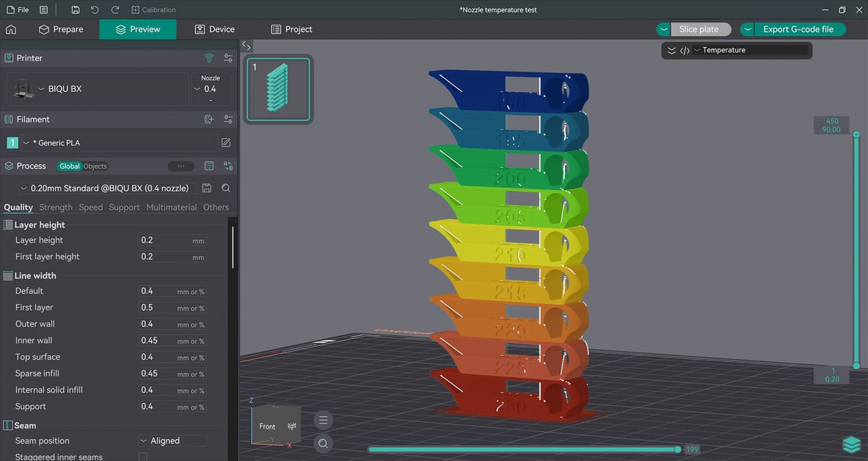Switch to the Preview tab

coord(138,29)
